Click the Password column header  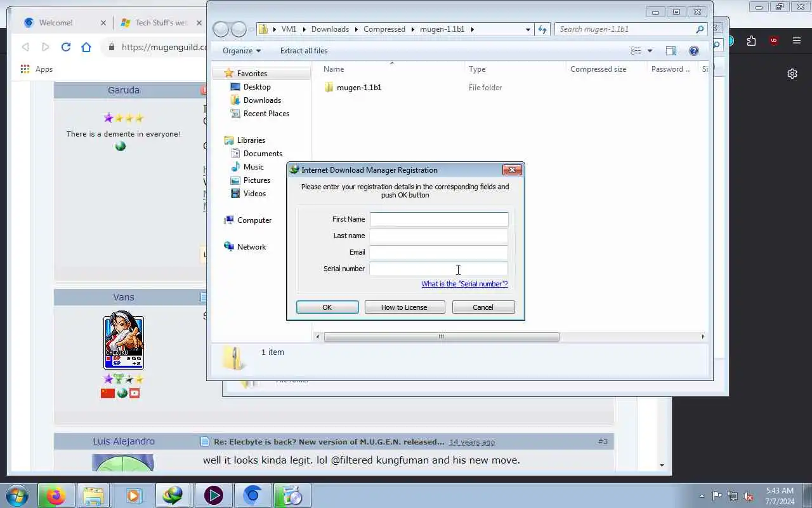coord(672,69)
